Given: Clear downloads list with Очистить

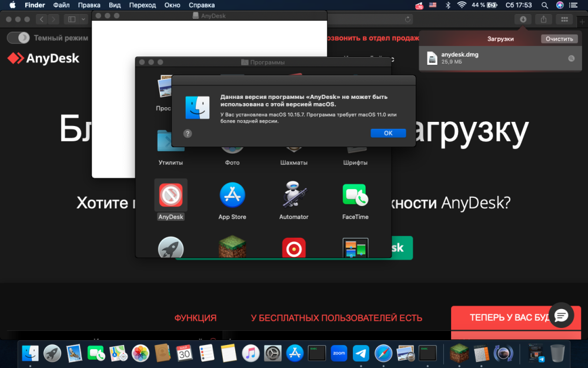Looking at the screenshot, I should pyautogui.click(x=559, y=39).
